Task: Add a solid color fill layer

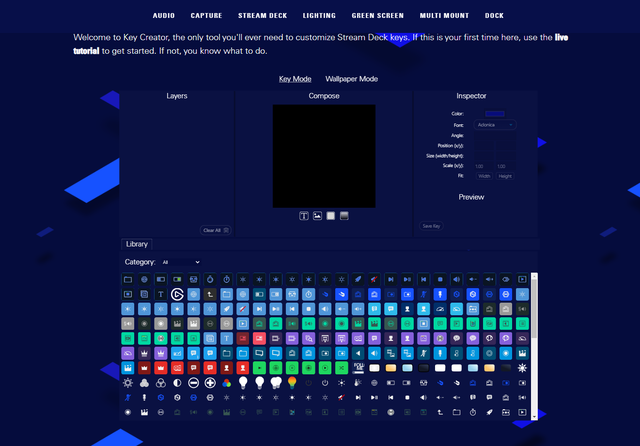Action: (331, 216)
